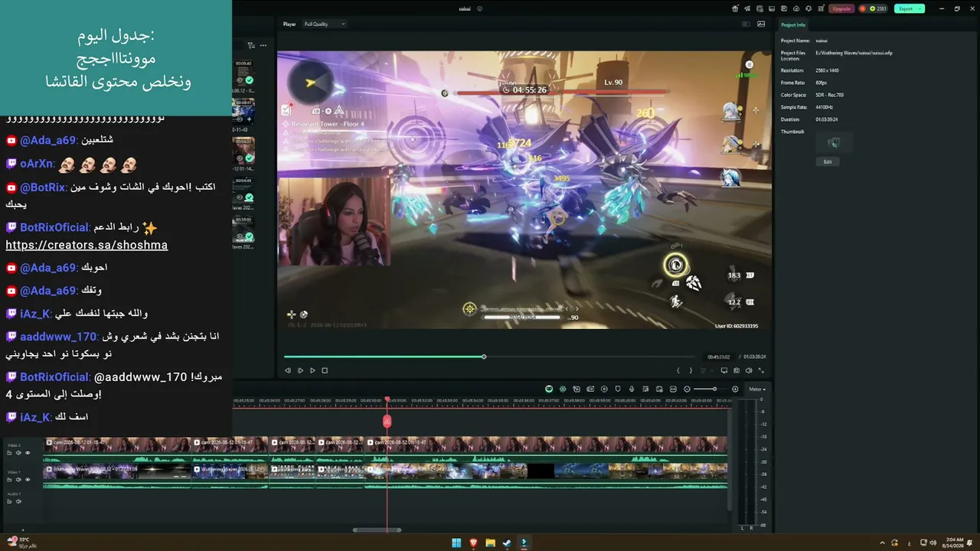
Task: Set mark in with the { icon
Action: (678, 370)
